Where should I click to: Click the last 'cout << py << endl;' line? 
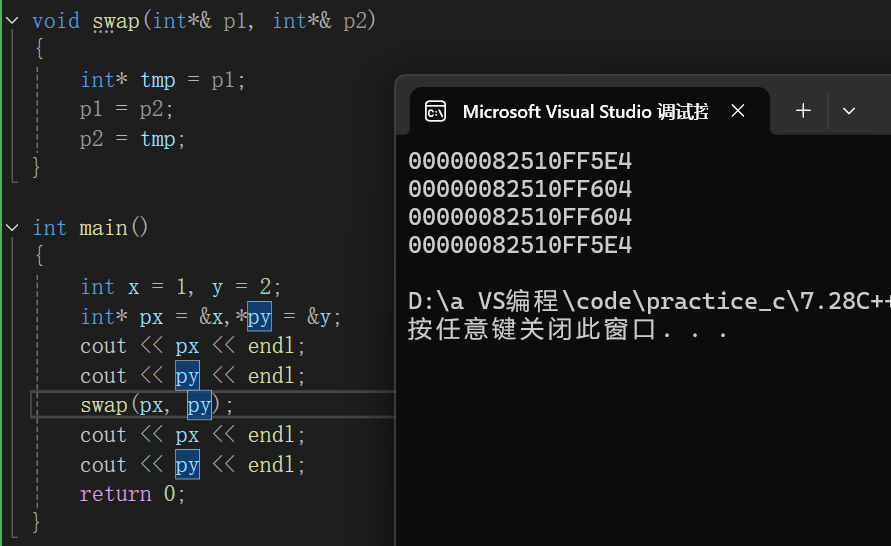[x=193, y=465]
